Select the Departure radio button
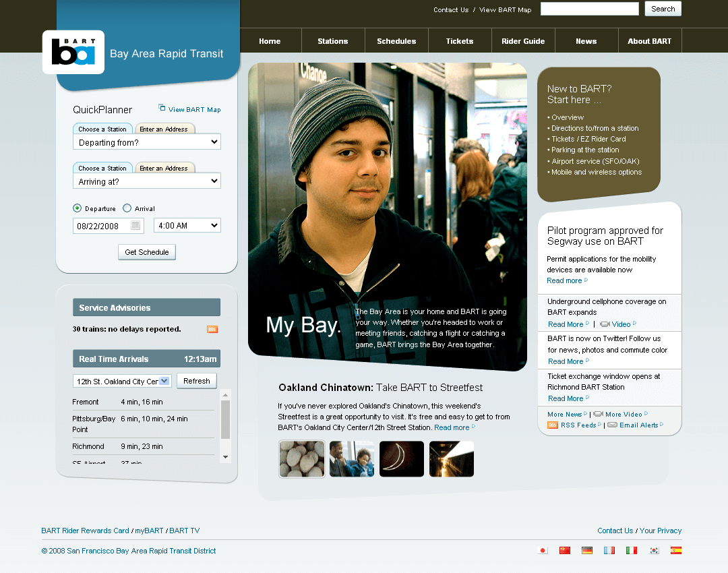The width and height of the screenshot is (728, 573). [77, 208]
